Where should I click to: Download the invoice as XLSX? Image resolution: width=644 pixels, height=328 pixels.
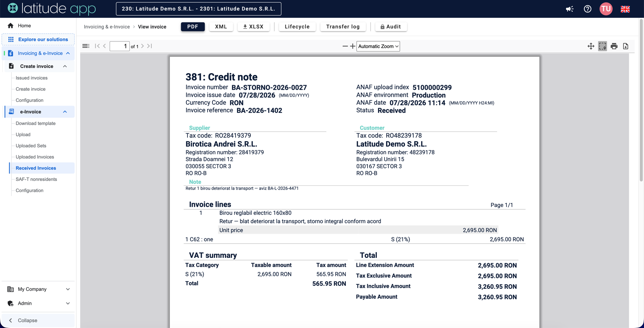point(253,27)
